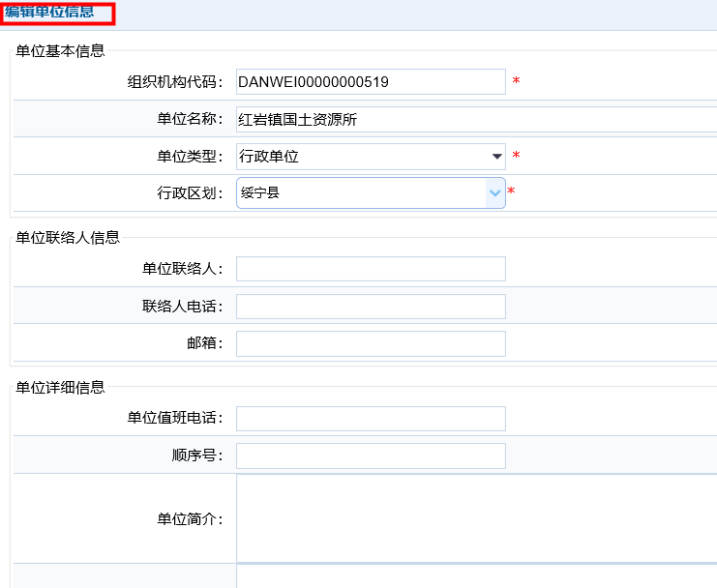Select the 邮箱 input field

[370, 343]
